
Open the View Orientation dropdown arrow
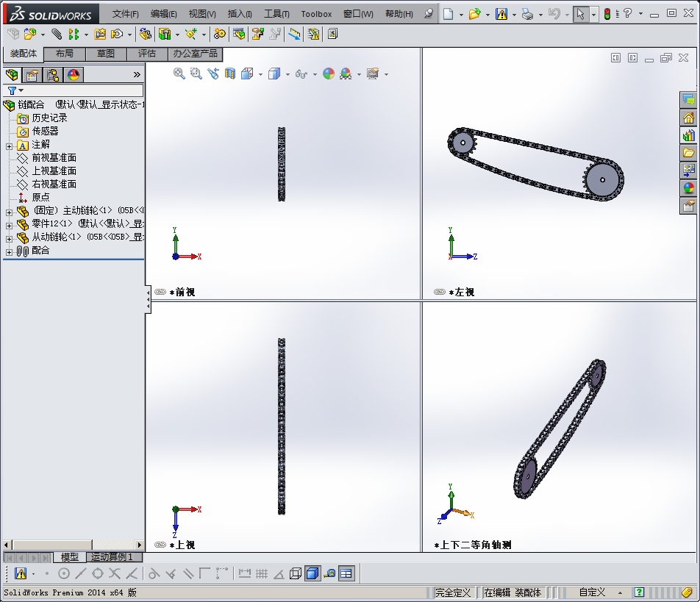pyautogui.click(x=260, y=74)
